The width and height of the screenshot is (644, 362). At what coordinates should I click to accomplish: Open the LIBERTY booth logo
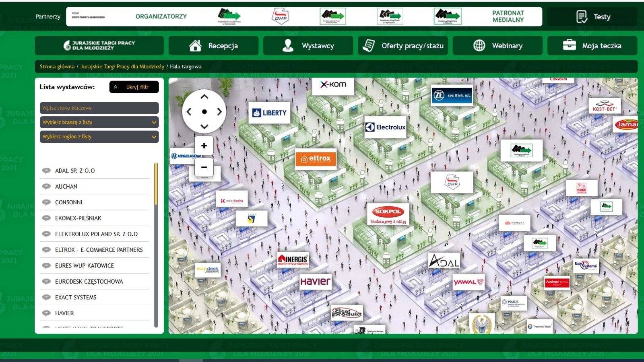(x=270, y=113)
